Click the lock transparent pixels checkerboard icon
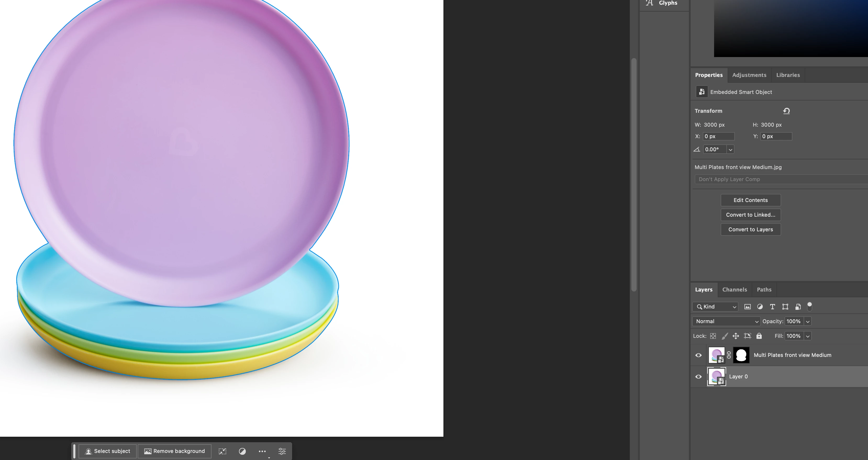 pos(713,336)
